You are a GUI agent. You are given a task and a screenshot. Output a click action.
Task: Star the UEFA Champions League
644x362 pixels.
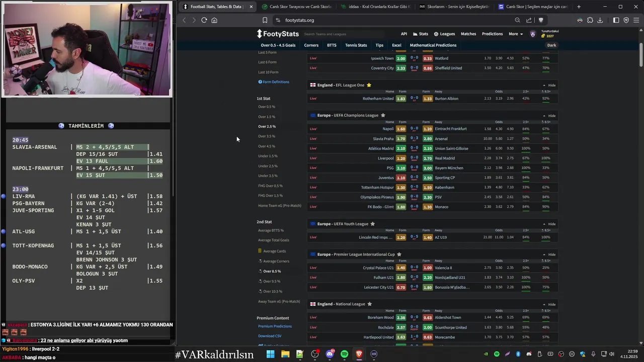coord(383,115)
